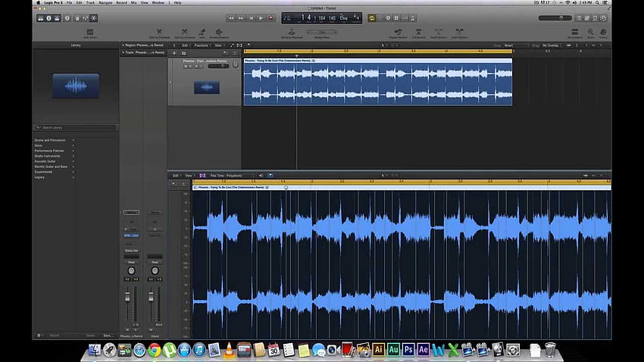644x362 pixels.
Task: Expand the Track inspector disclosure triangle
Action: pos(123,52)
